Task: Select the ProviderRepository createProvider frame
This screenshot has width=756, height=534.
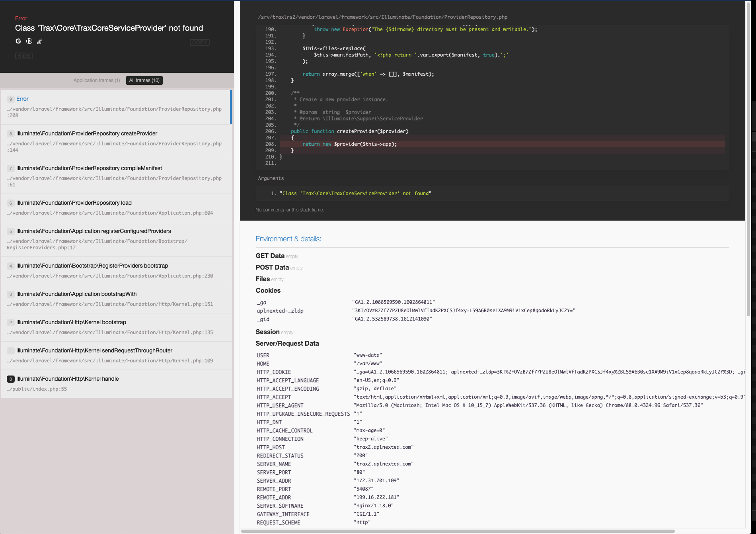Action: pos(115,141)
